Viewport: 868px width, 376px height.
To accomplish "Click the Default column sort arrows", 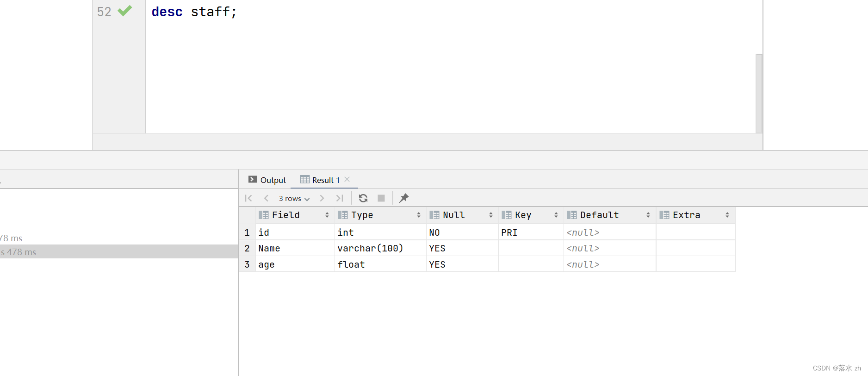I will (x=648, y=215).
